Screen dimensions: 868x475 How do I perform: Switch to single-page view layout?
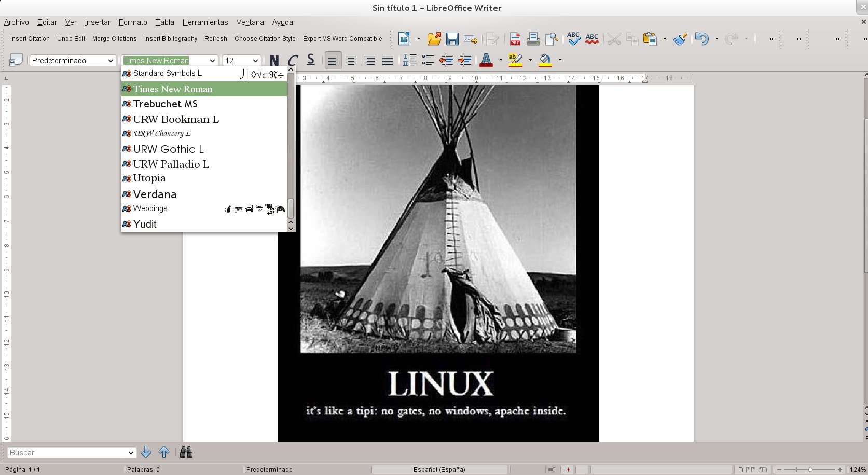click(x=740, y=470)
